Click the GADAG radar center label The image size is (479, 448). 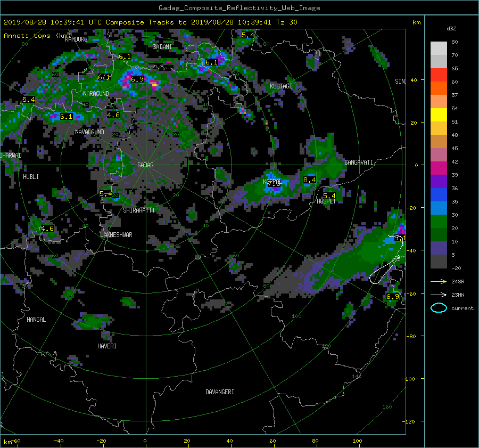(x=145, y=165)
